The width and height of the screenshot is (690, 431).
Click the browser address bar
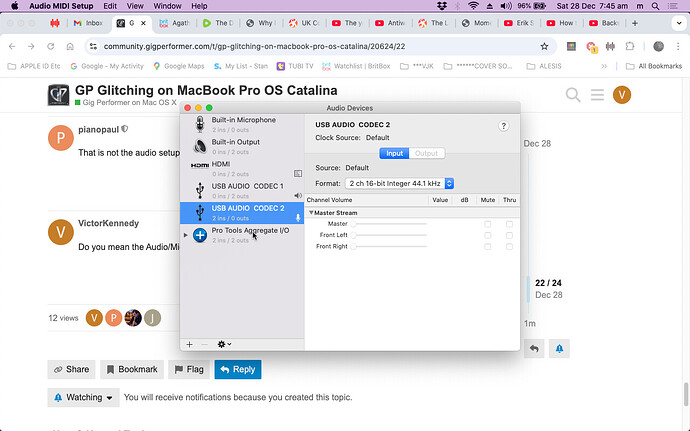[319, 46]
